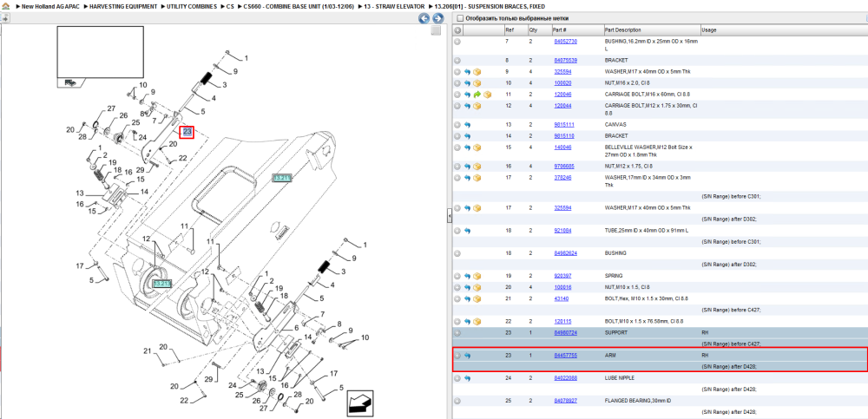868x419 pixels.
Task: Collapse the parts list with splitter arrow
Action: tap(450, 217)
